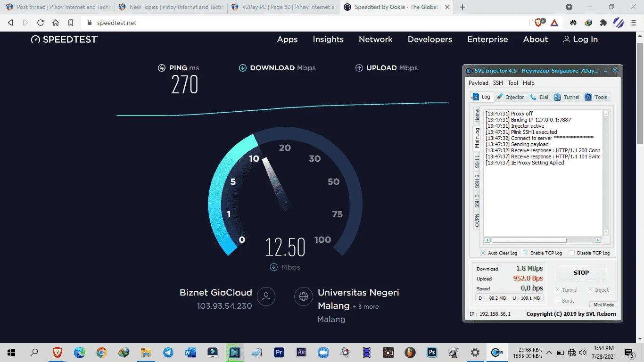Switch to the Injector tab
Screen dimensions: 644x362
pos(510,97)
